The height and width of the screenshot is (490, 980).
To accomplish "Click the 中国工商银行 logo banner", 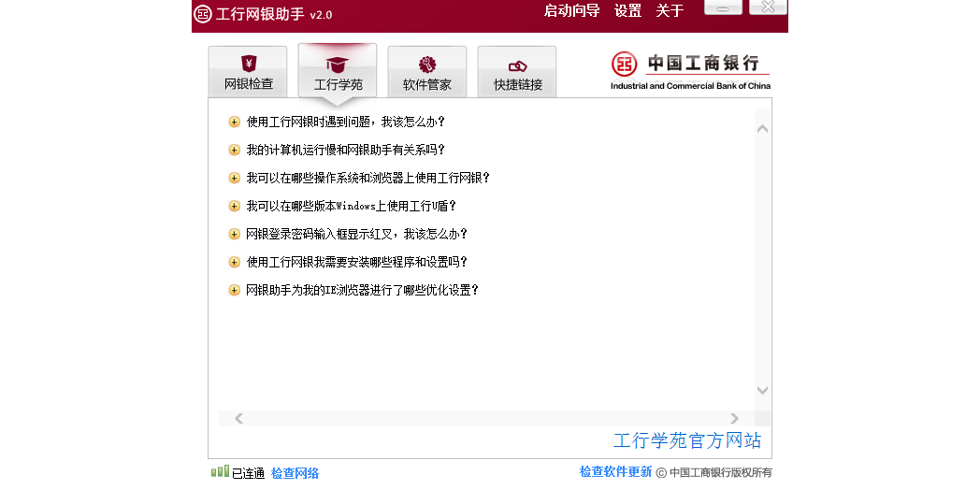I will click(x=690, y=71).
